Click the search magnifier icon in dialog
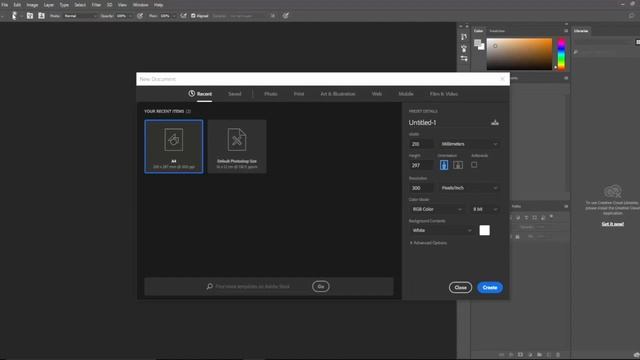640x360 pixels. pyautogui.click(x=209, y=287)
